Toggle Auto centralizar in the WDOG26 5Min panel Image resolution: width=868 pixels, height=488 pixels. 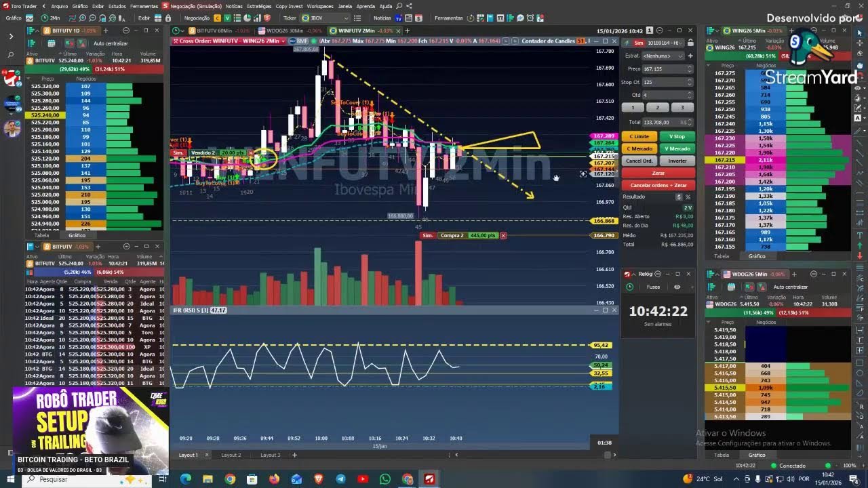[x=791, y=287]
